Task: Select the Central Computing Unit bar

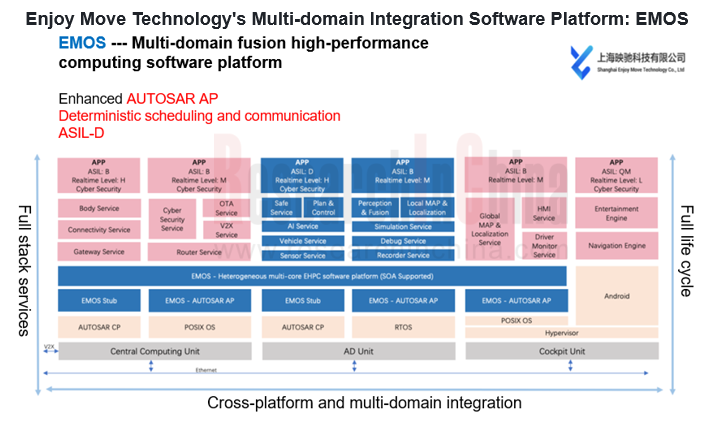Action: click(x=155, y=351)
